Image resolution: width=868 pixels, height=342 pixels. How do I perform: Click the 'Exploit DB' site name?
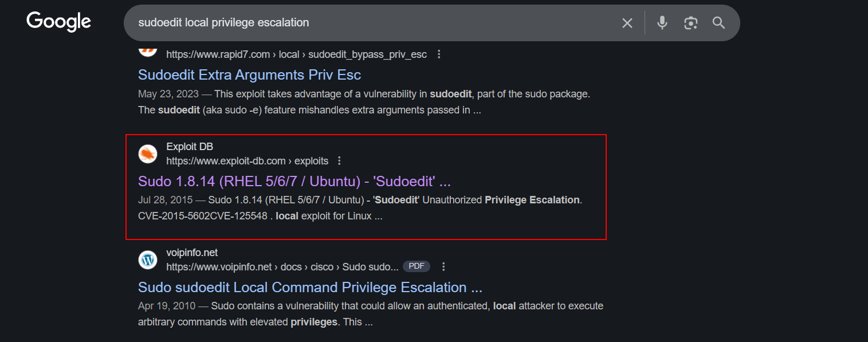point(190,147)
